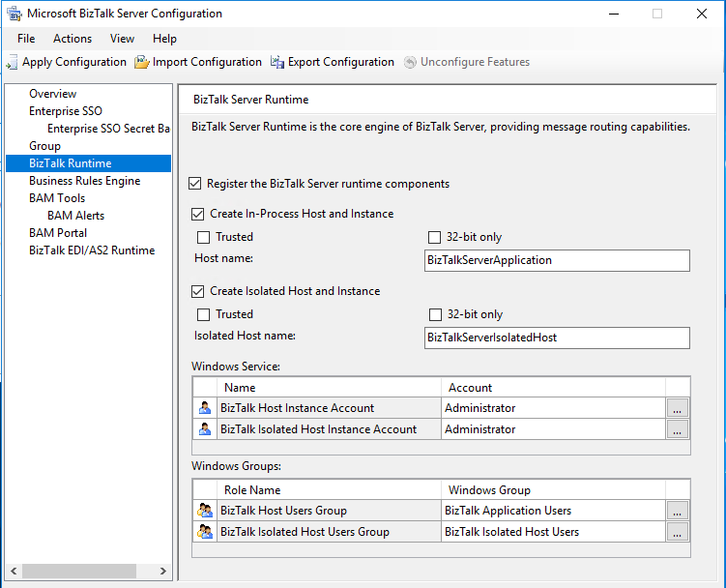Click the BizTalk Isolated Host Users Group role cell
Image resolution: width=726 pixels, height=588 pixels.
point(329,532)
